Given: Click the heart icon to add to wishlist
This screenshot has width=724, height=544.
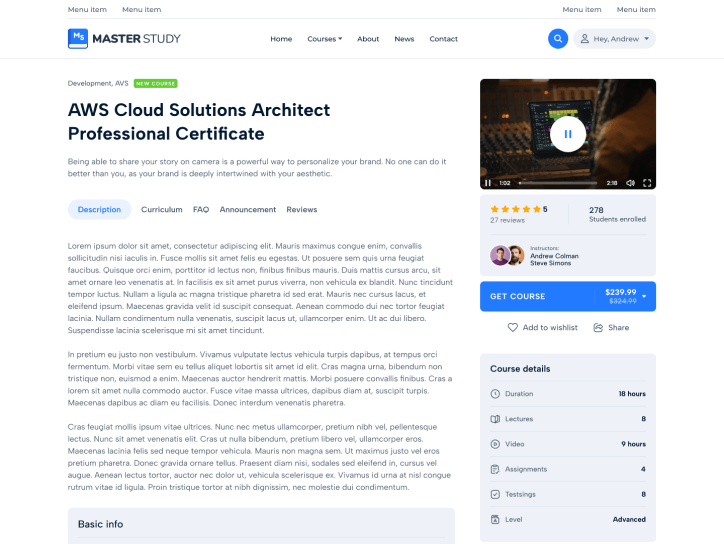Looking at the screenshot, I should [x=513, y=327].
